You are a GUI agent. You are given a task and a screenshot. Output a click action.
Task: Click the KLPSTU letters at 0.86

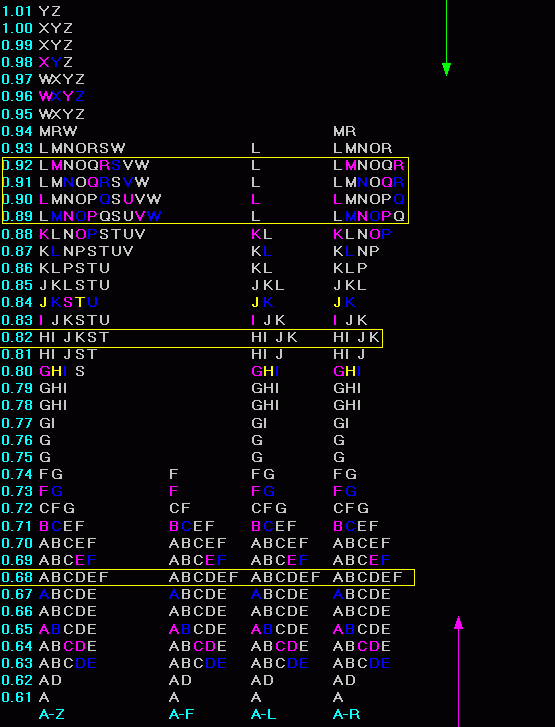(x=74, y=268)
